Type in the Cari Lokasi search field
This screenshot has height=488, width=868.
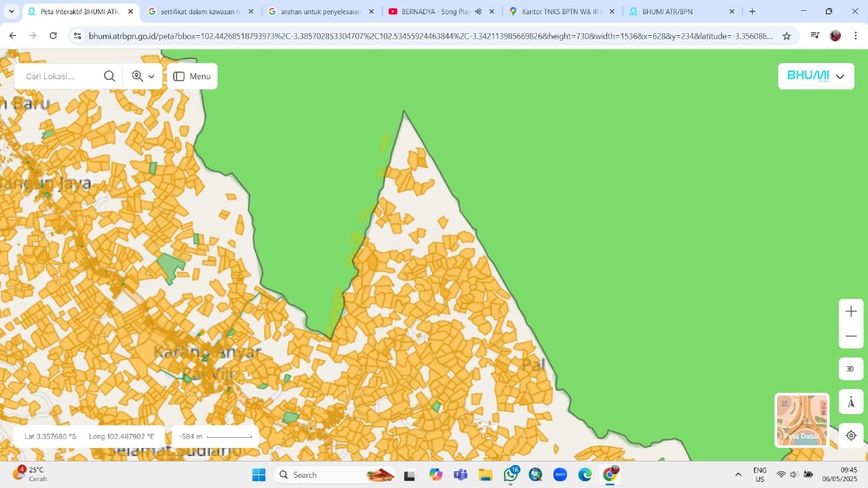tap(61, 77)
